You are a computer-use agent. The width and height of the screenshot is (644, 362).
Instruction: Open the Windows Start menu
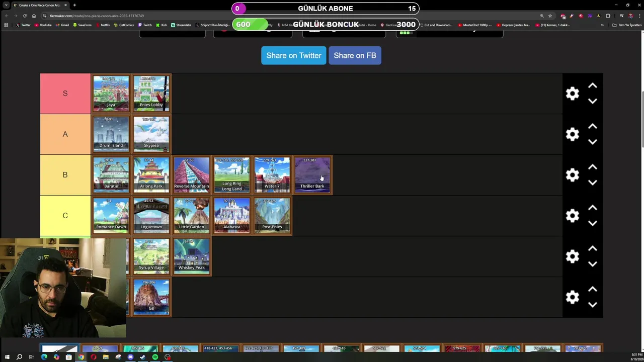point(7,357)
